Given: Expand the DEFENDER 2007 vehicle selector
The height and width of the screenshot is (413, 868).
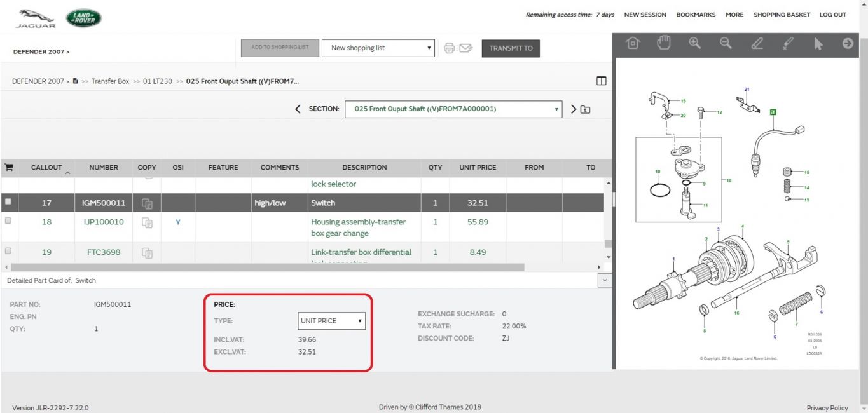Looking at the screenshot, I should 41,52.
